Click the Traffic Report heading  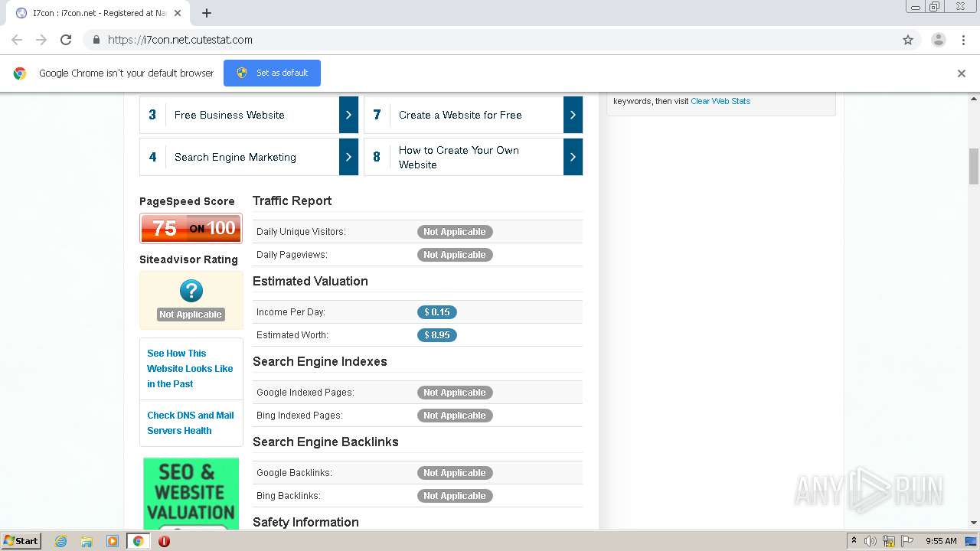(x=292, y=201)
